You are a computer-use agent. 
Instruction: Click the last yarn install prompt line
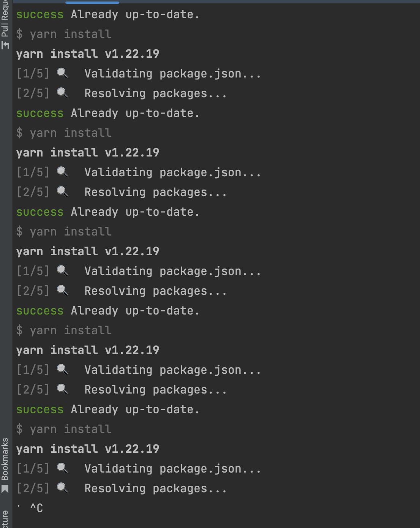pos(64,429)
